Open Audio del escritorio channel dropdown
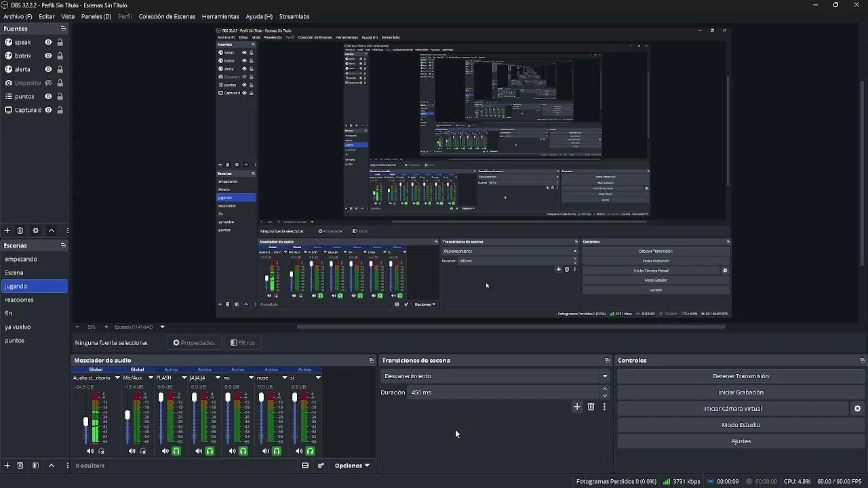The height and width of the screenshot is (488, 868). tap(117, 378)
